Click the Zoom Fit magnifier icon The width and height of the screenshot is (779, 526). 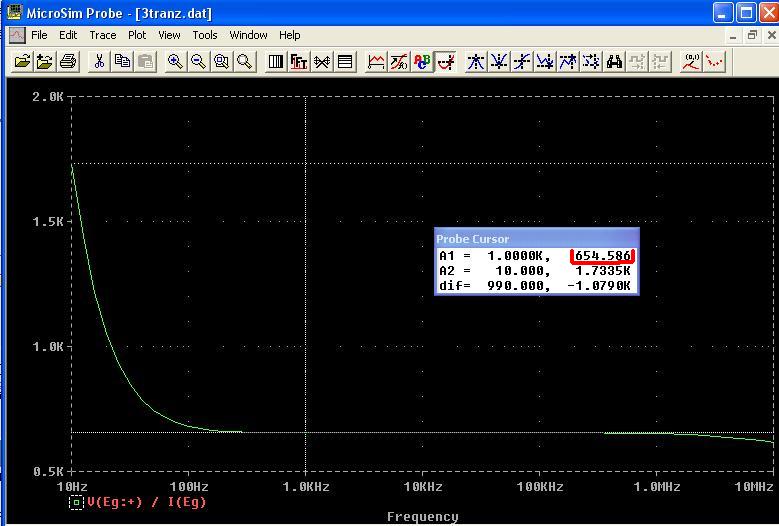point(244,62)
